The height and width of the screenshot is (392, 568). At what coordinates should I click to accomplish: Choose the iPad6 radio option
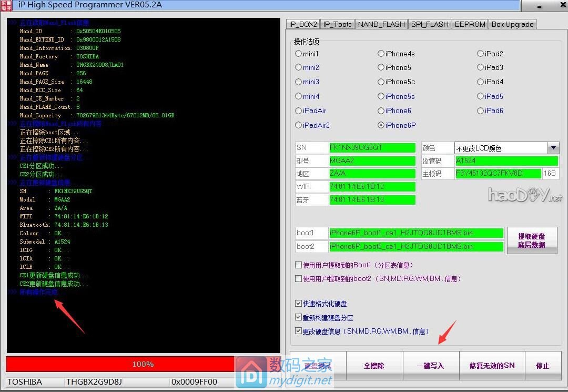(481, 111)
